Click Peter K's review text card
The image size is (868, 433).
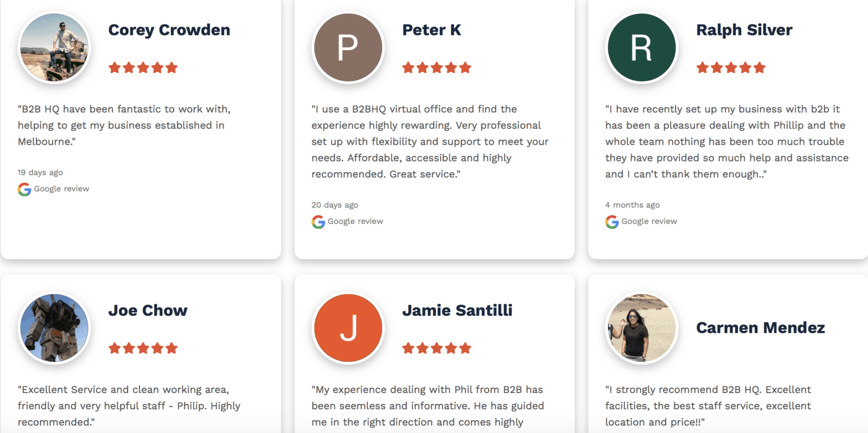[429, 141]
